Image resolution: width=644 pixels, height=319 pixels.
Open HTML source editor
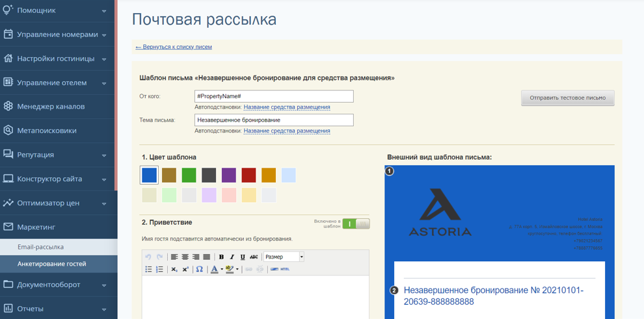(x=285, y=270)
